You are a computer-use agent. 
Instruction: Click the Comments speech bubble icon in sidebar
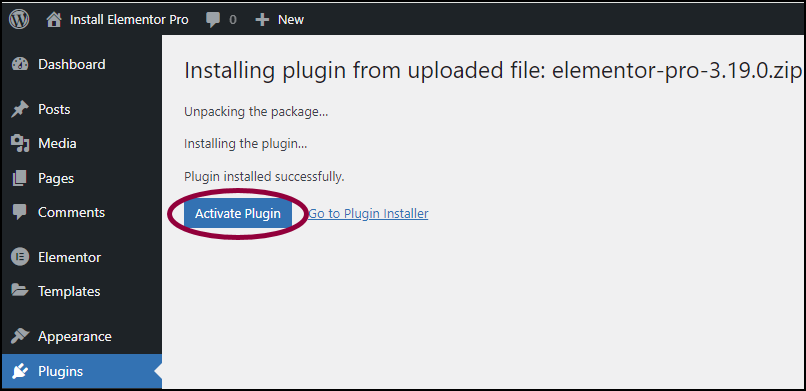[x=20, y=212]
